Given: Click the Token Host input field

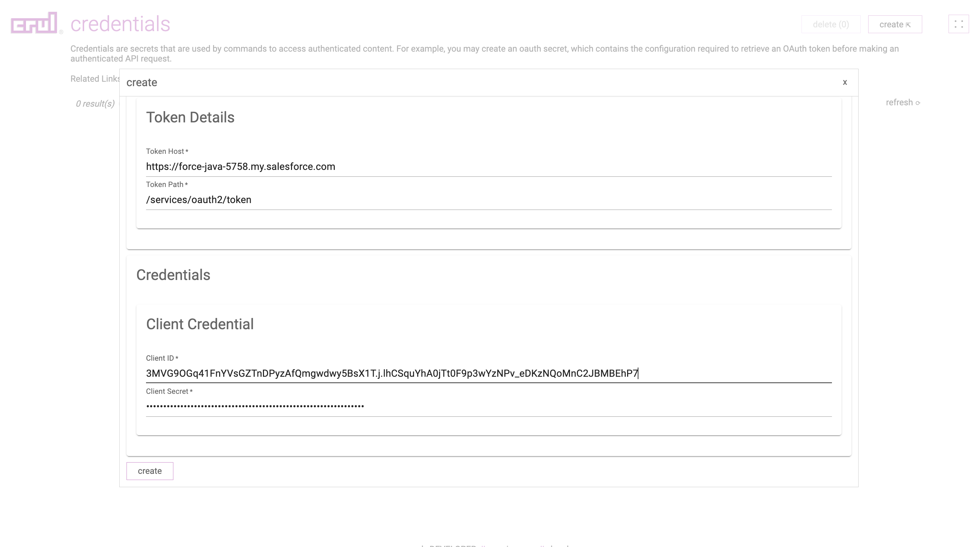Looking at the screenshot, I should pyautogui.click(x=489, y=166).
